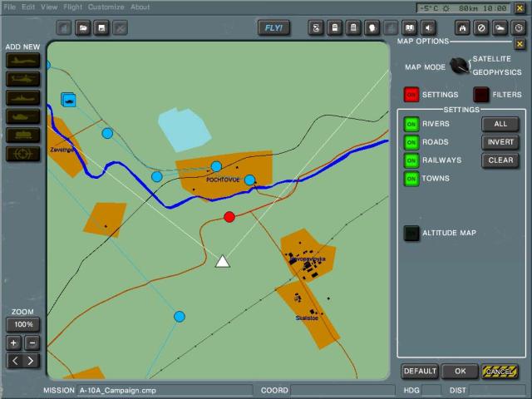Screen dimensions: 532x399
Task: Open the 100% zoom level selector
Action: (22, 325)
